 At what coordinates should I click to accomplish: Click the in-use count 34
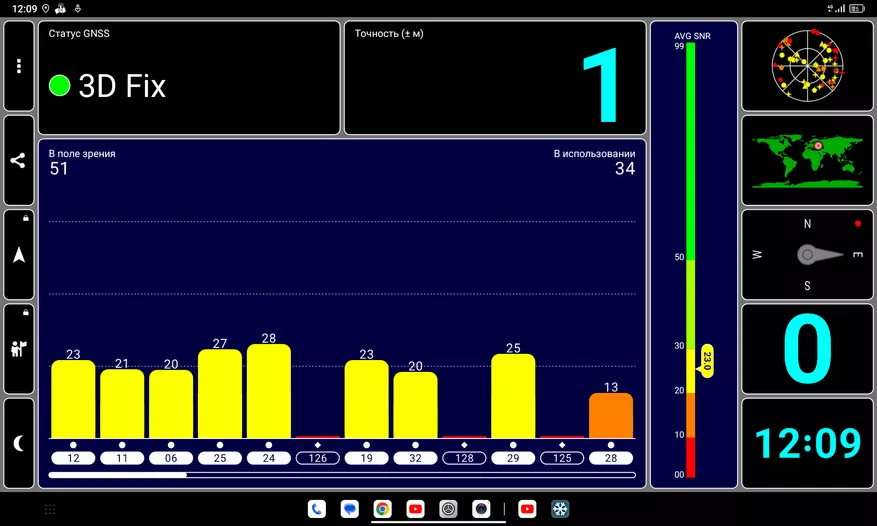pyautogui.click(x=625, y=168)
